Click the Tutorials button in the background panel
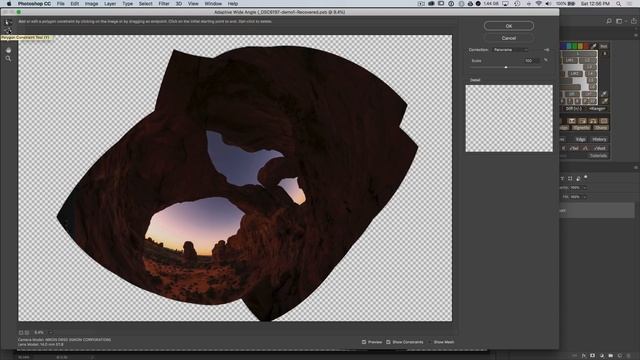Image resolution: width=640 pixels, height=360 pixels. point(598,156)
